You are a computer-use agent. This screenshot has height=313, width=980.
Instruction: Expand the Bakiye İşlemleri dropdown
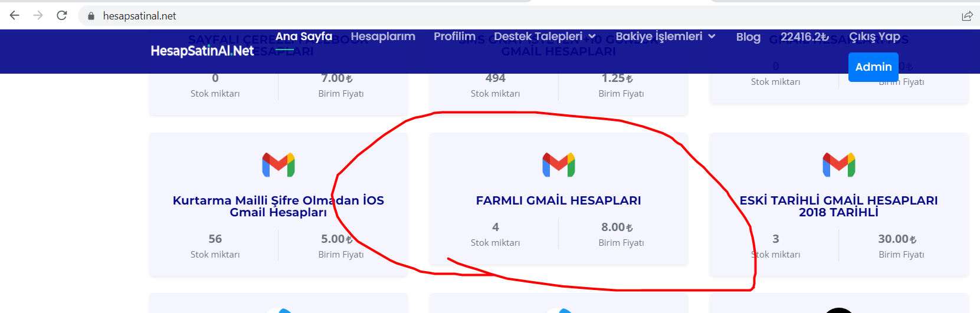(666, 37)
